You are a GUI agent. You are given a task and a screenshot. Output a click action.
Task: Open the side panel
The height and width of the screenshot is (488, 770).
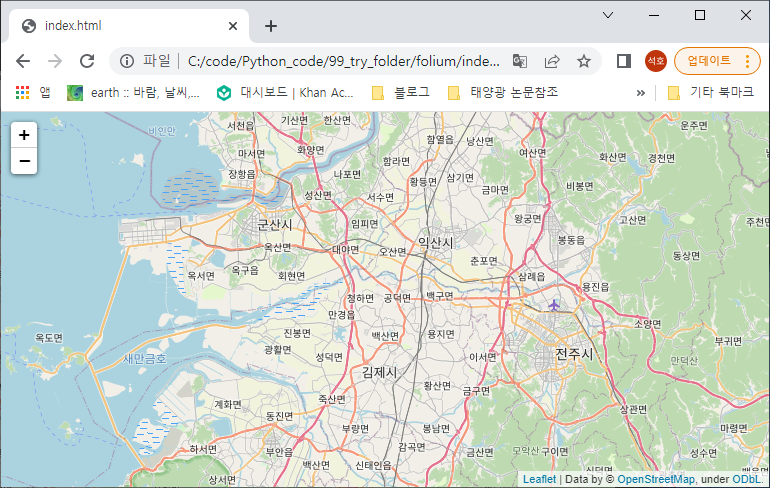(624, 61)
